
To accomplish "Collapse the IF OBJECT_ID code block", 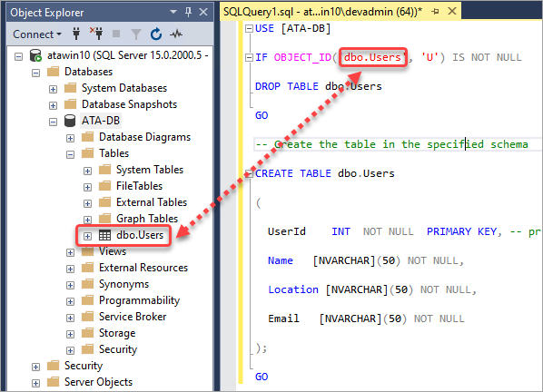I will point(249,57).
